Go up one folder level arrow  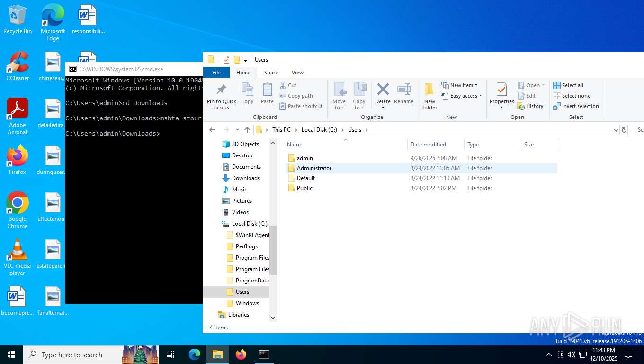pos(247,130)
